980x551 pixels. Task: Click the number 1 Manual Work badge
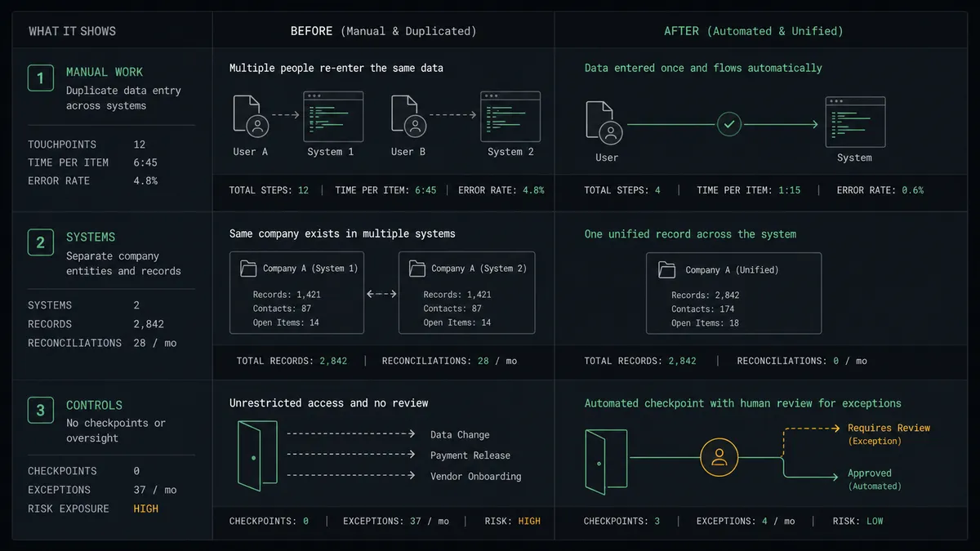pos(41,78)
